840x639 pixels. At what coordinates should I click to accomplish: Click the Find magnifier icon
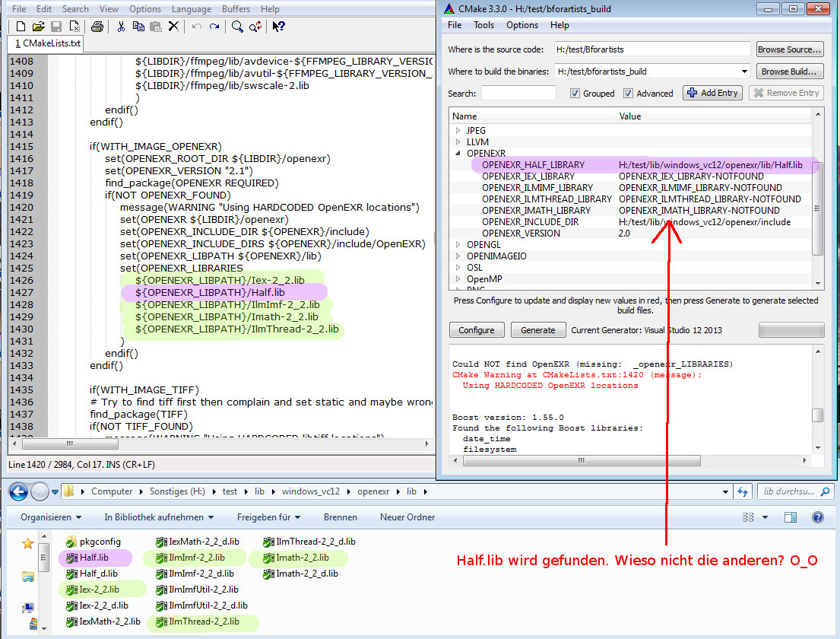[x=237, y=27]
